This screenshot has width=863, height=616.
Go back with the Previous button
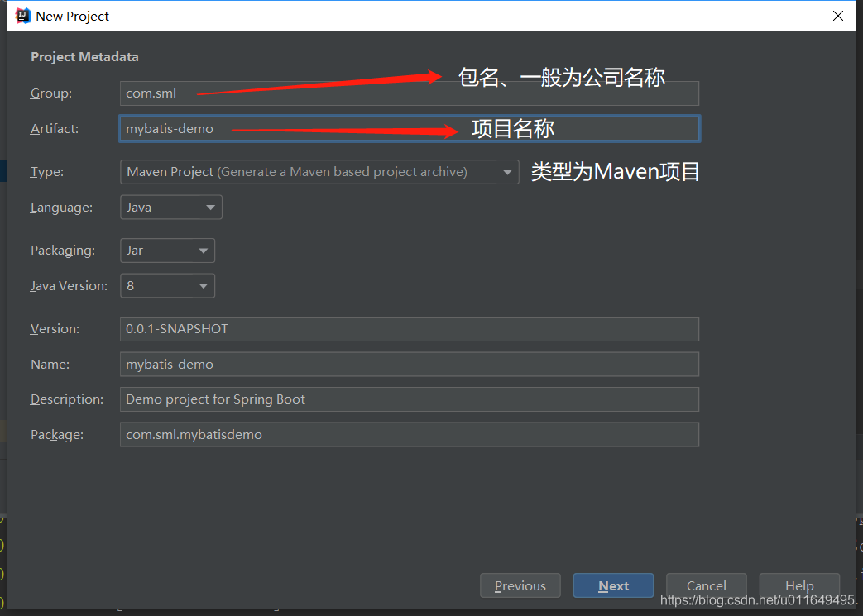click(520, 585)
